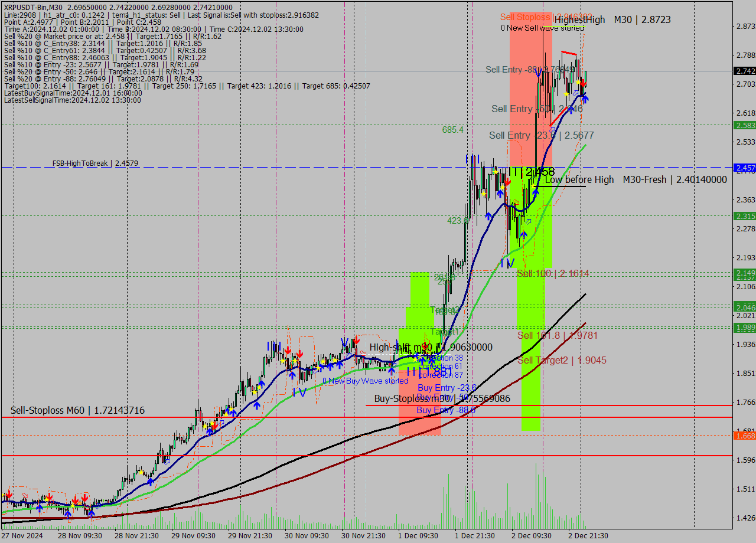Click the 'Buy-Stoploss m30' label
Screen dimensions: 756x543
coord(442,398)
